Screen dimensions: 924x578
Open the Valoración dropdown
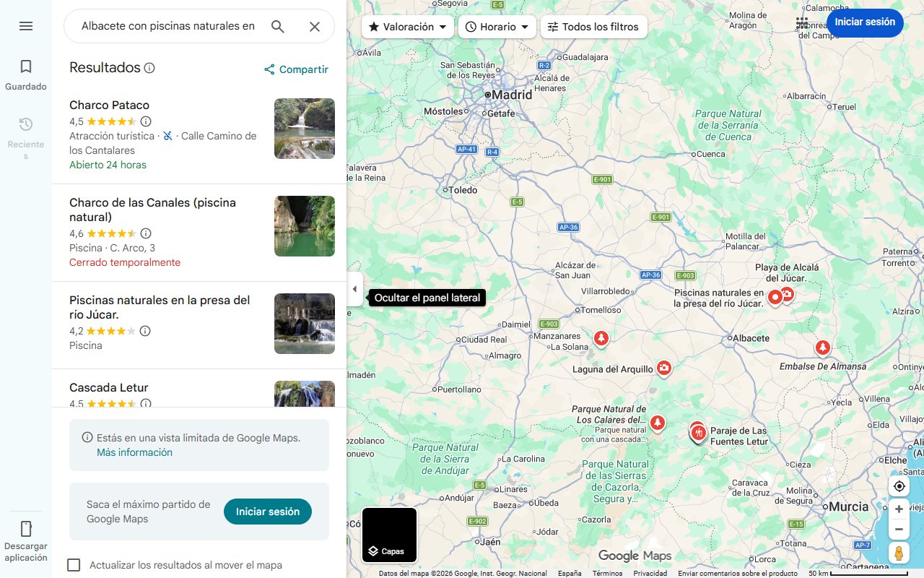pos(407,26)
